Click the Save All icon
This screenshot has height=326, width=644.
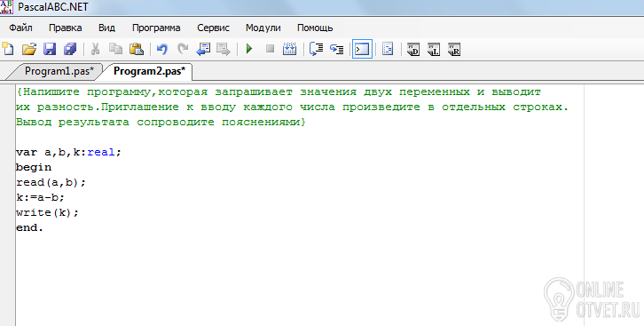coord(70,49)
